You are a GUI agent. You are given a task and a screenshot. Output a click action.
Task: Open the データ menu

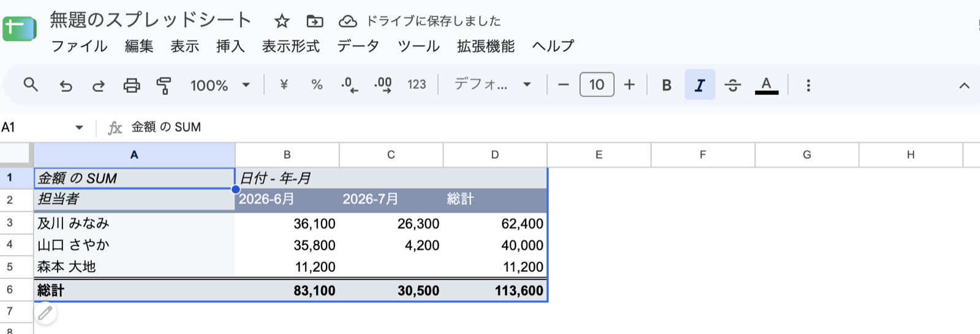point(358,46)
